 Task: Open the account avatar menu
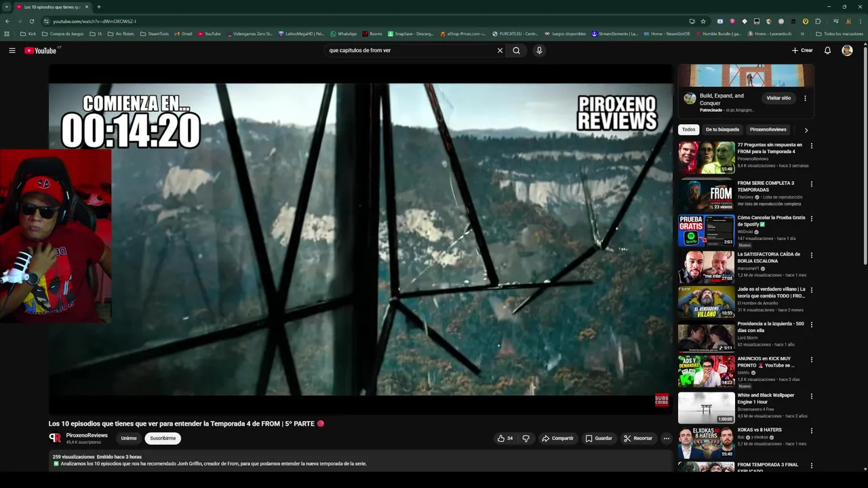tap(847, 50)
